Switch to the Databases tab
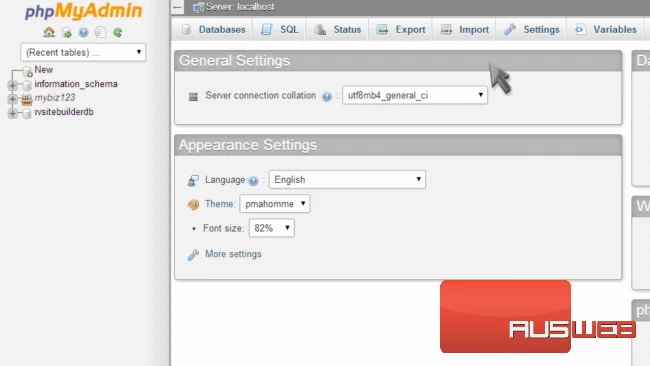This screenshot has height=366, width=650. [214, 29]
